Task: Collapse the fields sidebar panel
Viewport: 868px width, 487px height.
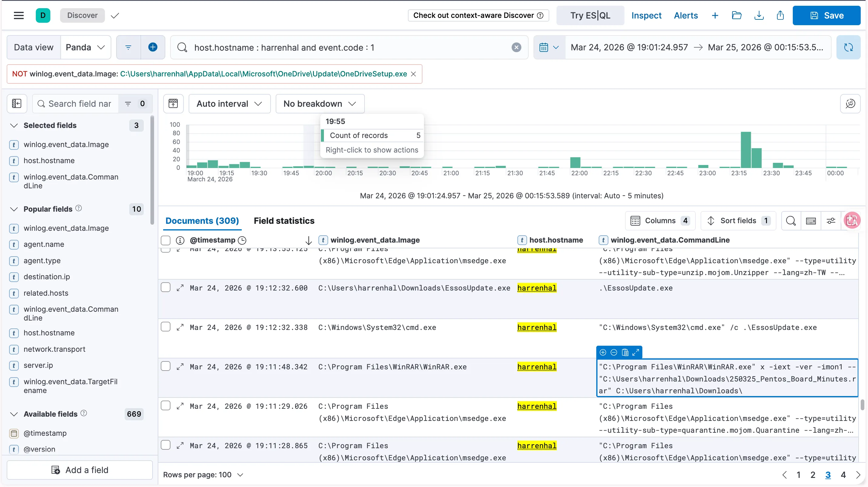Action: pos(17,104)
